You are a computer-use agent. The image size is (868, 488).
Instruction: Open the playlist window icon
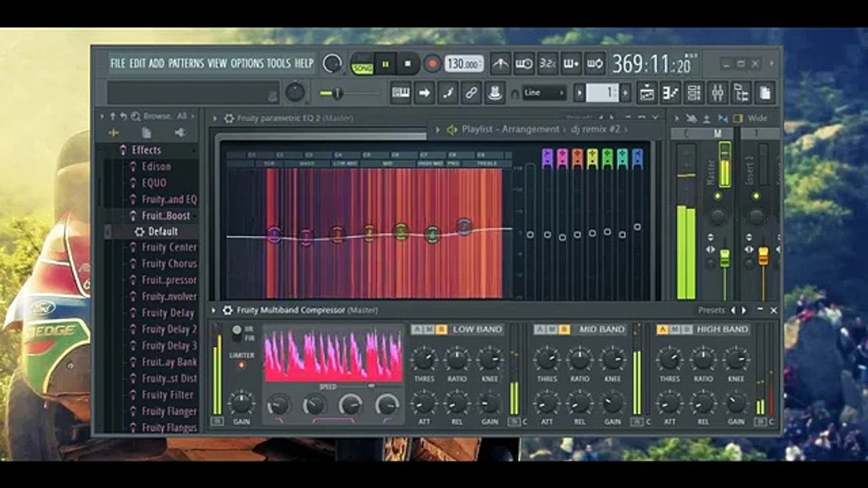tap(648, 93)
